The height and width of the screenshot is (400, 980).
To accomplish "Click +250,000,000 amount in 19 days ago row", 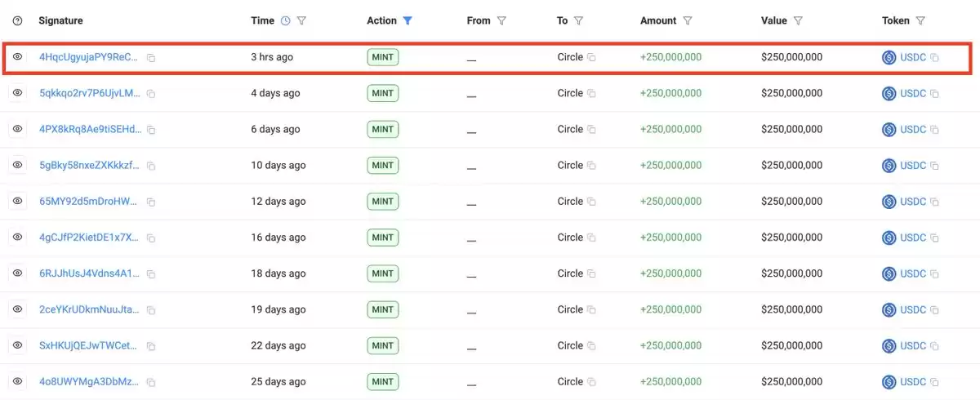I will (x=670, y=309).
